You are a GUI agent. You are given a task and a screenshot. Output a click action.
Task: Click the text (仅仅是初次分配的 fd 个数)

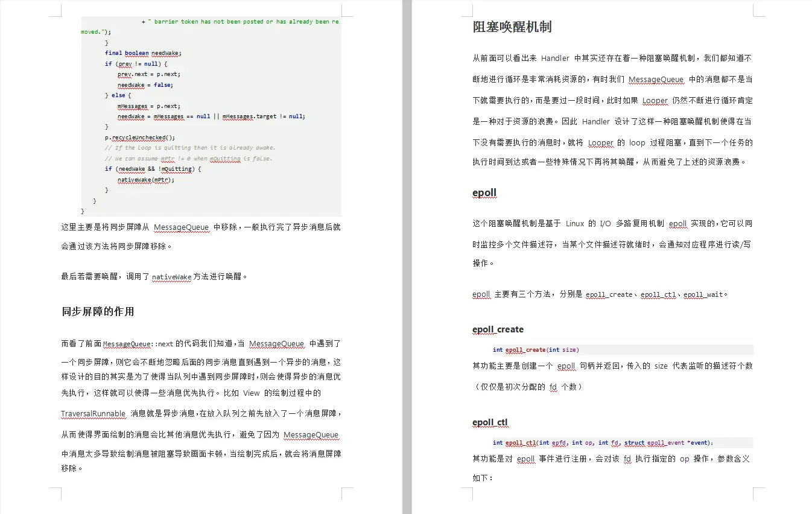click(528, 387)
